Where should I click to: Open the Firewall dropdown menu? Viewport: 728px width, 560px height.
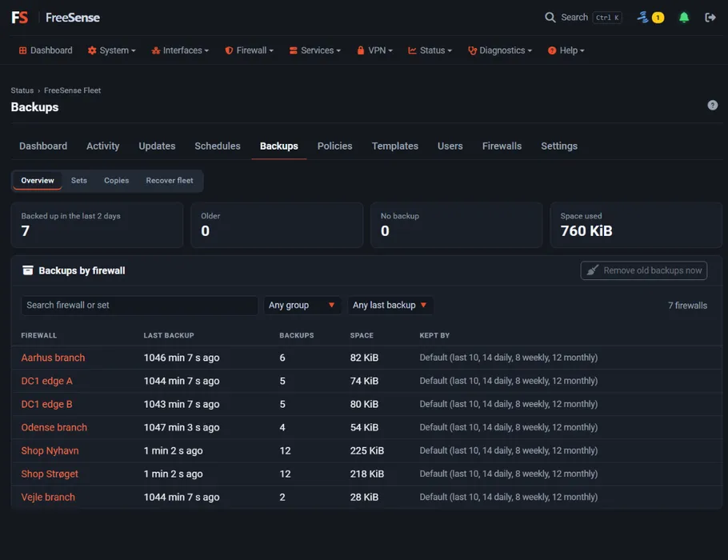tap(250, 50)
